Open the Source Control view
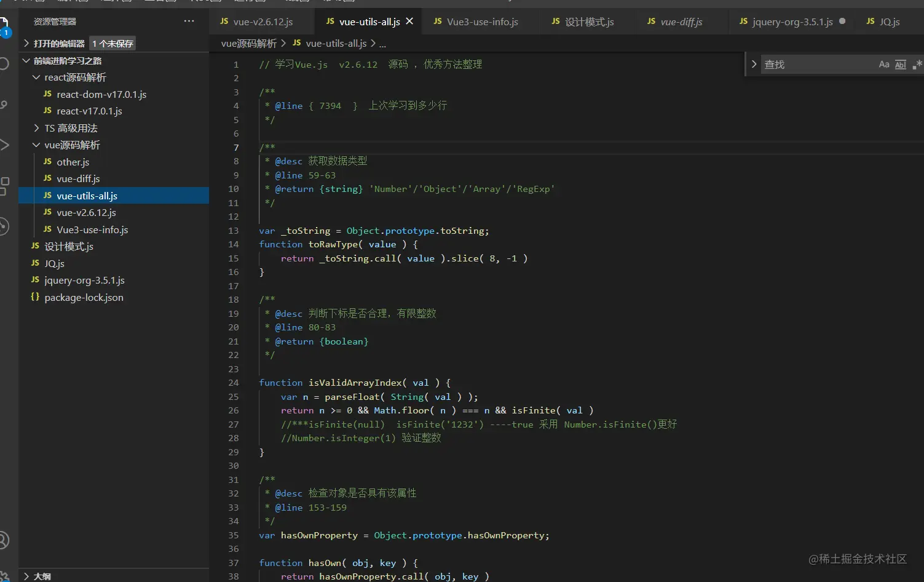 [x=4, y=105]
